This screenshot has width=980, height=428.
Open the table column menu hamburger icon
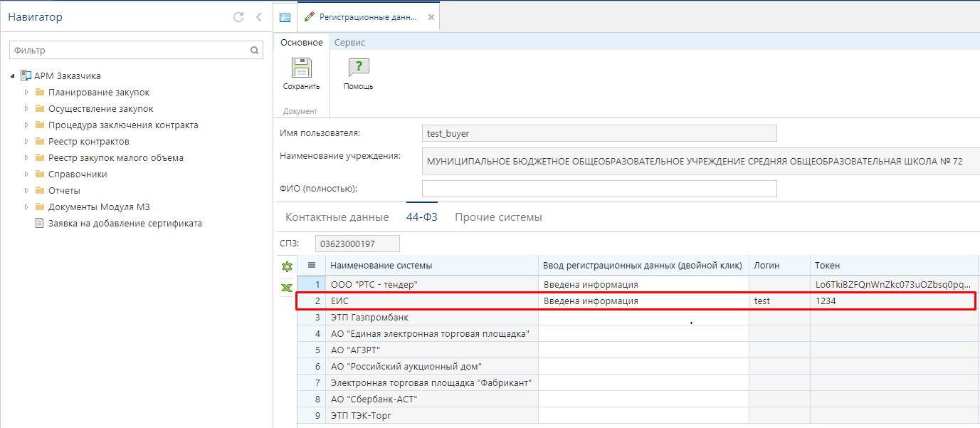311,265
